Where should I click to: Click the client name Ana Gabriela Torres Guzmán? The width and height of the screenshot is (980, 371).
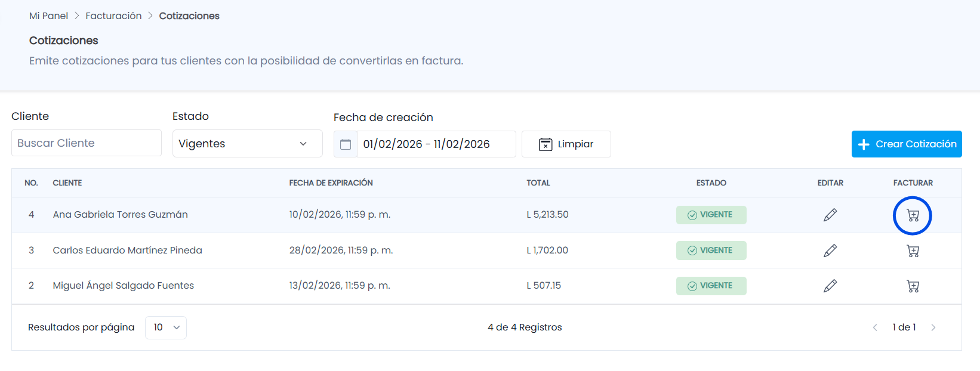click(x=120, y=215)
